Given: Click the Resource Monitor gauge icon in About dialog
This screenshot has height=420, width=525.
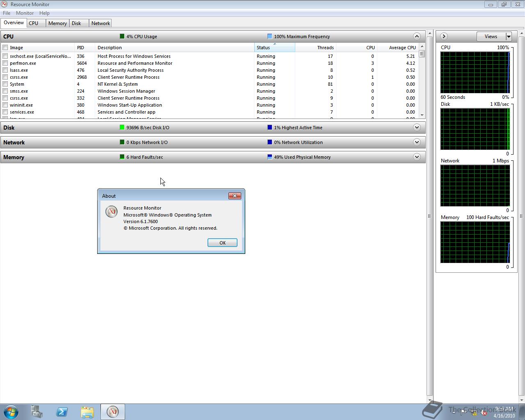Looking at the screenshot, I should click(112, 211).
